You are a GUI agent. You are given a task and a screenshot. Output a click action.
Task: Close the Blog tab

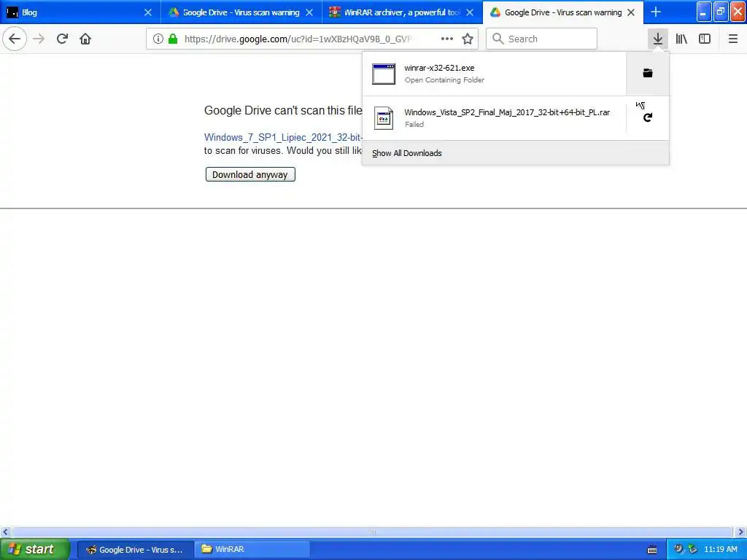[x=148, y=12]
